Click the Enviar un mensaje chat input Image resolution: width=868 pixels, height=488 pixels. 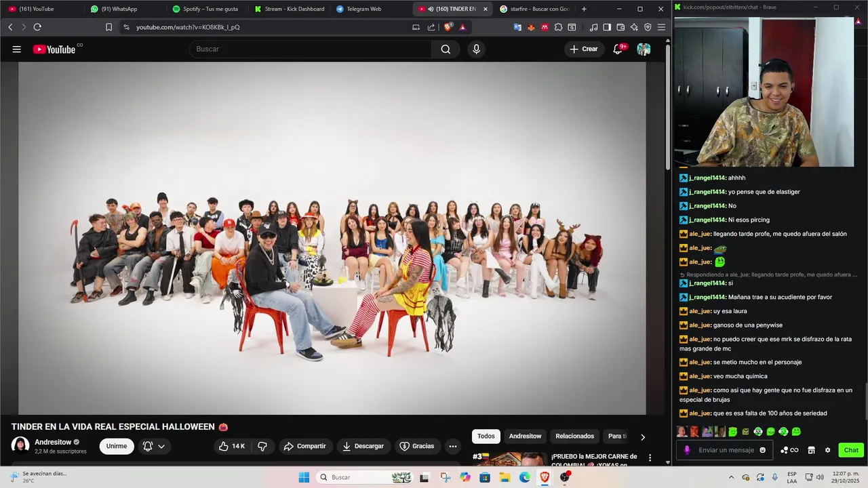[726, 450]
